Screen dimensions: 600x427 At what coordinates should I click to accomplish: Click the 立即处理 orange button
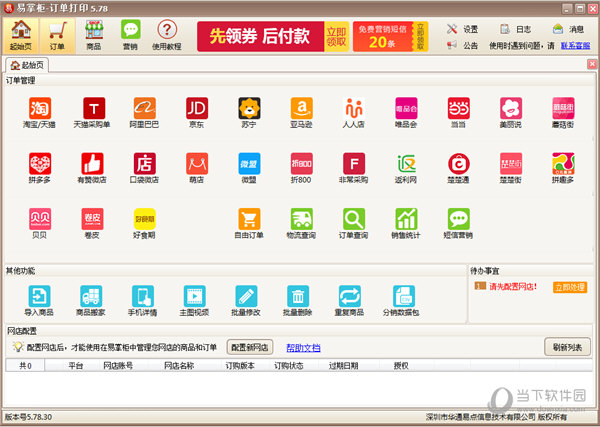pyautogui.click(x=570, y=287)
